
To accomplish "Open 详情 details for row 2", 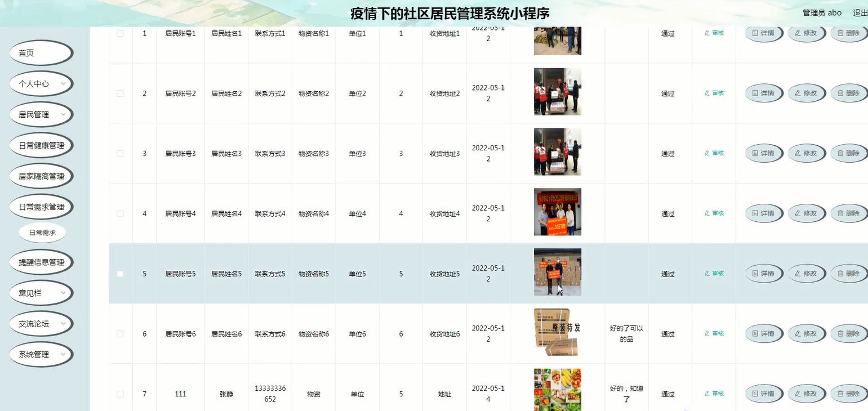I will (764, 93).
